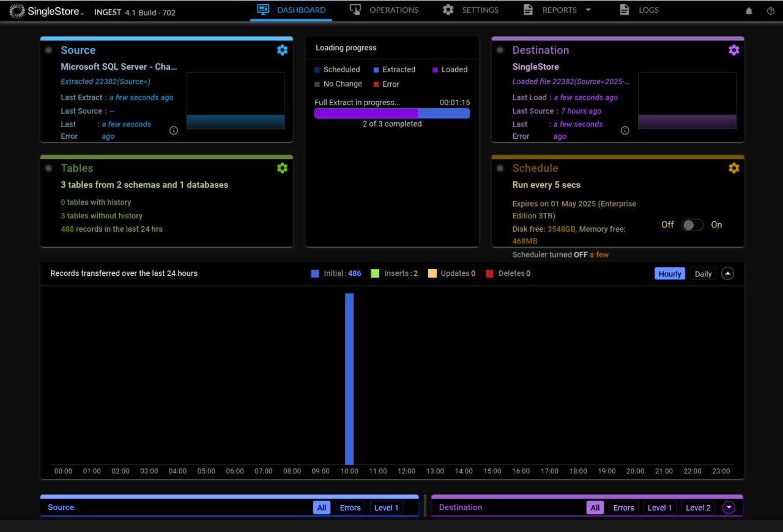
Task: Select the status radio on the Source panel
Action: click(48, 50)
